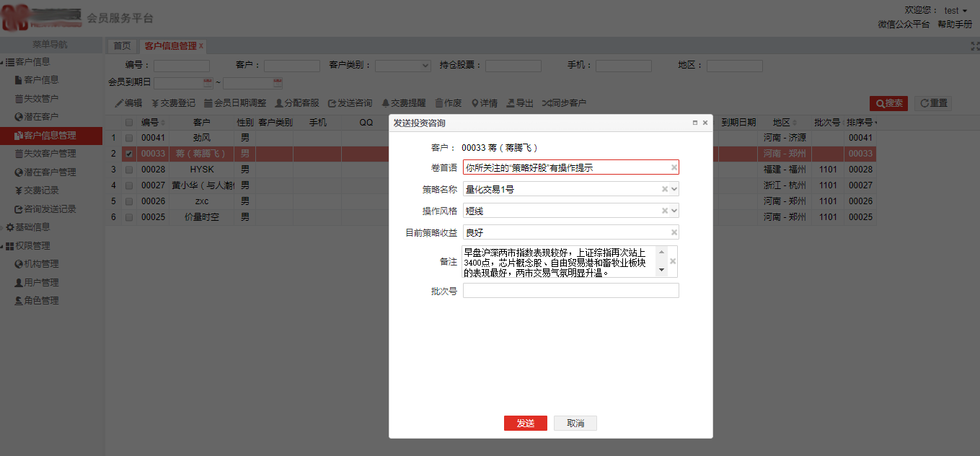Open 机构管理 in sidebar

(37, 264)
